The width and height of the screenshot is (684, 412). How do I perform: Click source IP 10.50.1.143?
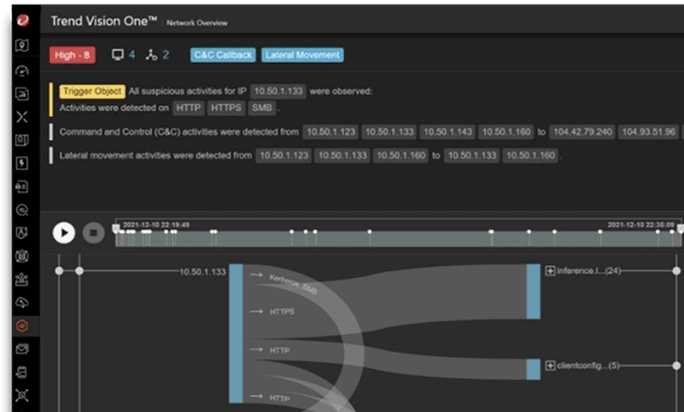click(x=448, y=132)
